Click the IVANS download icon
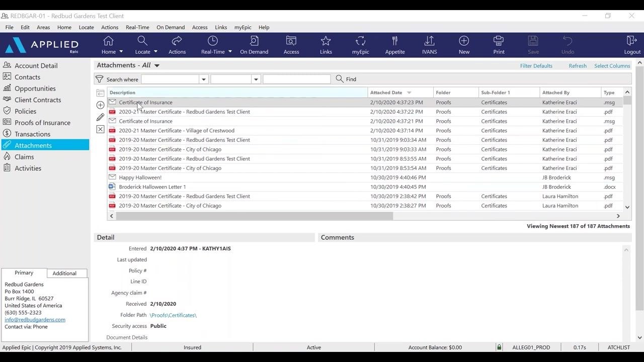644x362 pixels. point(429,41)
